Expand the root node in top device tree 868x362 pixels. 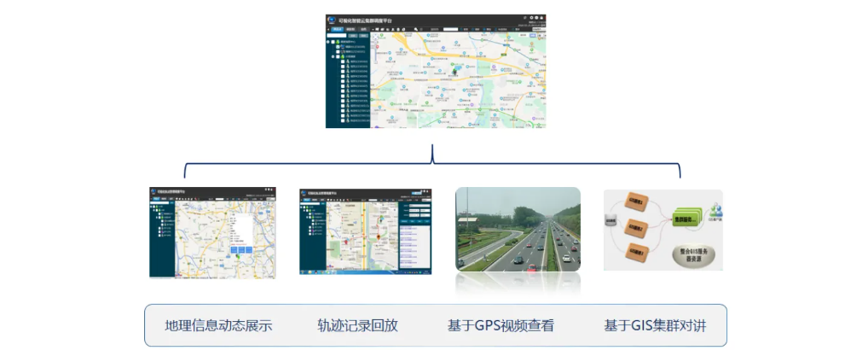tap(328, 41)
